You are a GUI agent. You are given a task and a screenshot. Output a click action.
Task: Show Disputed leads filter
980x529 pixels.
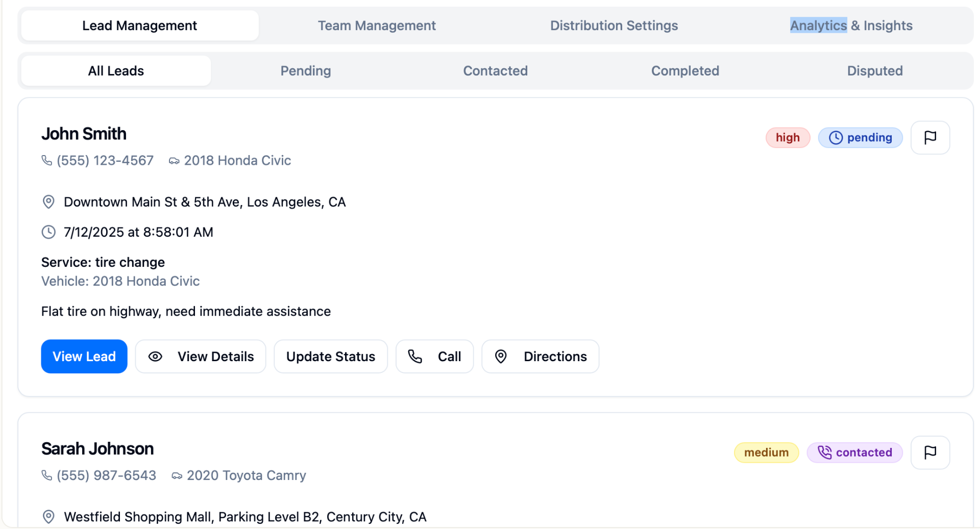point(874,71)
